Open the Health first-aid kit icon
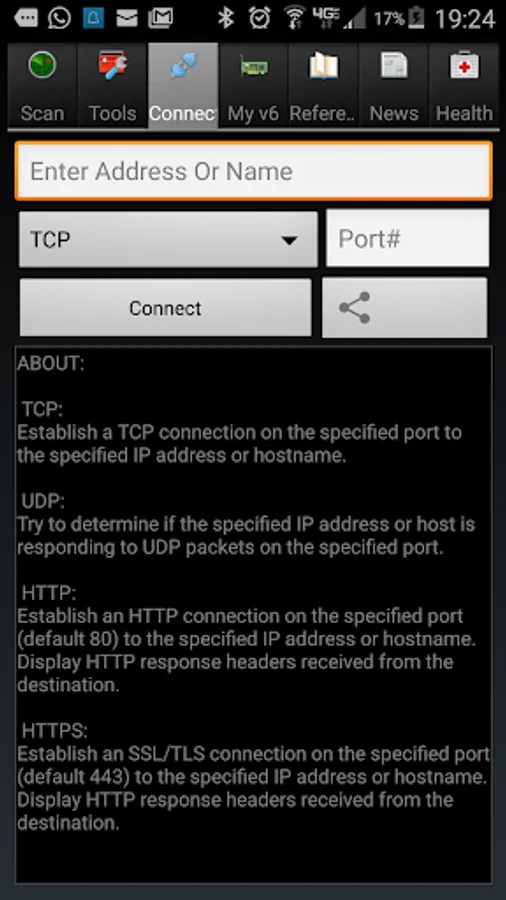Screen dimensions: 506x900 464,65
